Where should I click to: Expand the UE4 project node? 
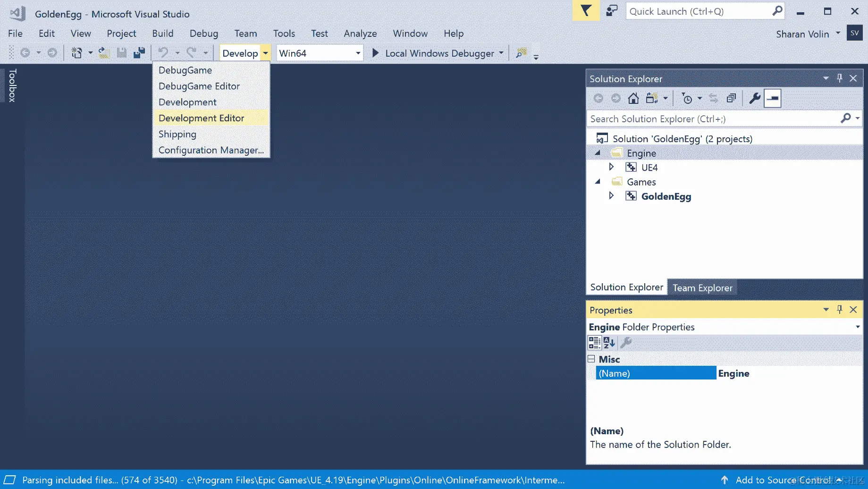(x=611, y=167)
